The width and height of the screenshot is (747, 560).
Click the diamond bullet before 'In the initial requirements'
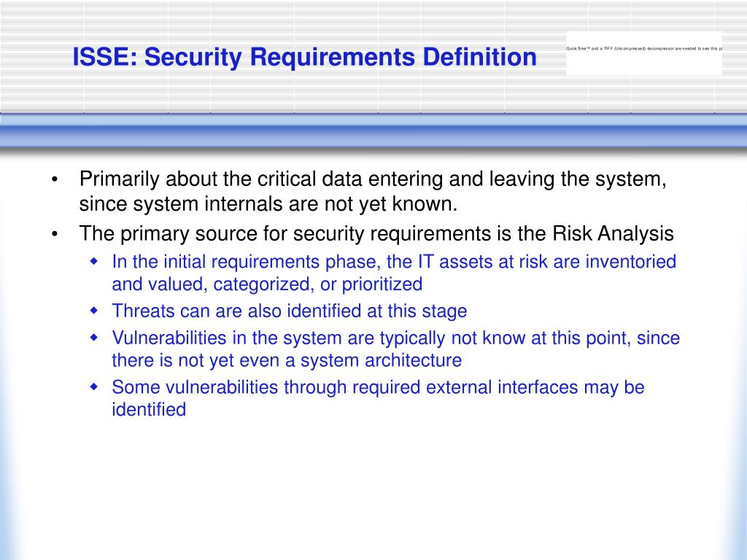[94, 262]
